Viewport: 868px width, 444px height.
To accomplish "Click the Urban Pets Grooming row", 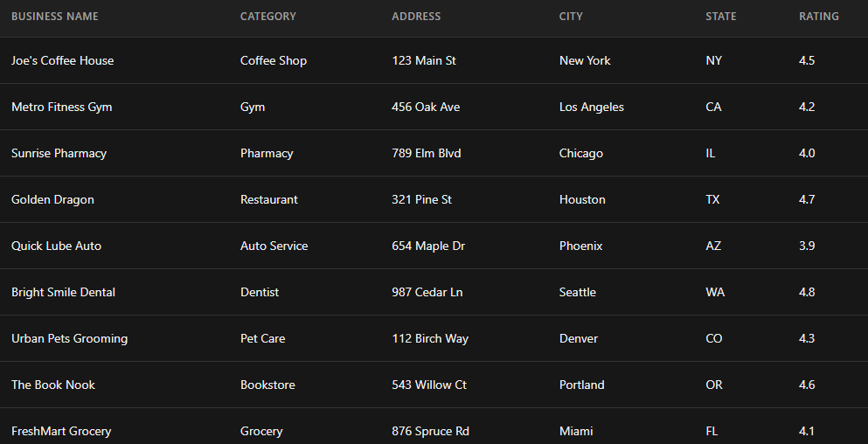I will pos(69,339).
